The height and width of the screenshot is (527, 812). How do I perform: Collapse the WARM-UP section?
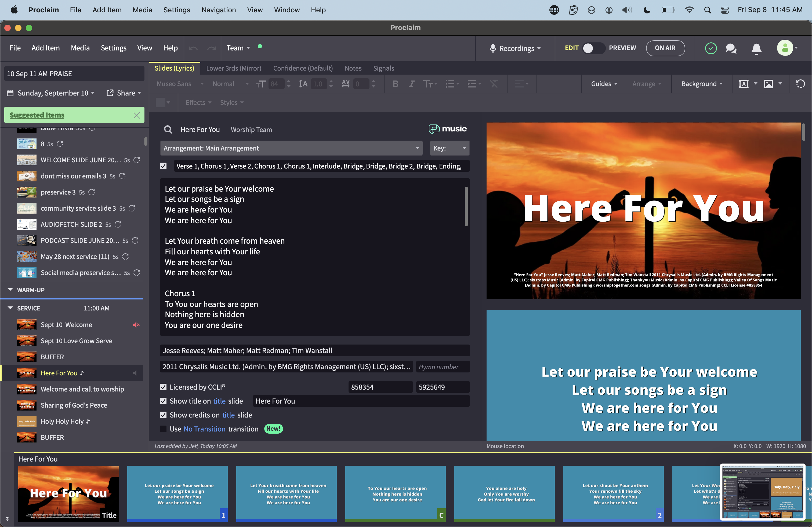click(10, 290)
